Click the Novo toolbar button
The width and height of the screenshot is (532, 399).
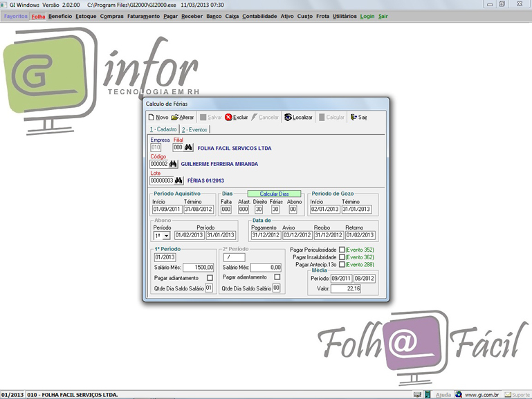tap(158, 118)
